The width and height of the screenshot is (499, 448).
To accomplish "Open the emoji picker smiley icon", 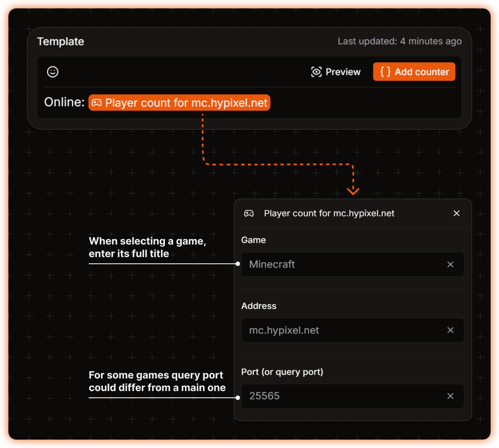I will tap(53, 72).
